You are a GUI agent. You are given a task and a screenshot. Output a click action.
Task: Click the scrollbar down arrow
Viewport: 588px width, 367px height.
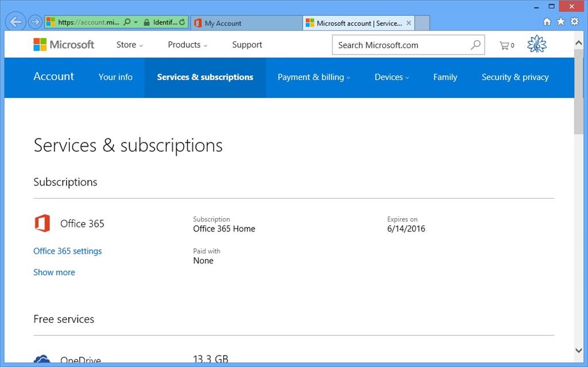(578, 350)
